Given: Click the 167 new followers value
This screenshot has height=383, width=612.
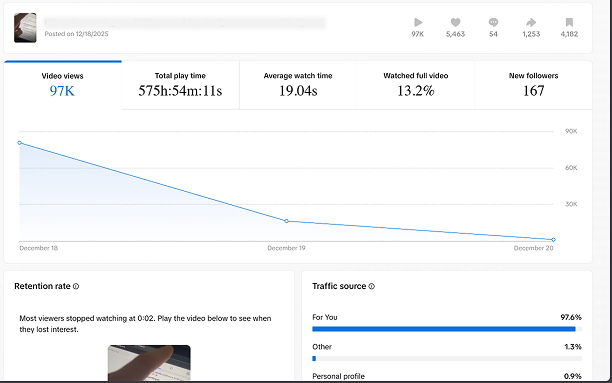Looking at the screenshot, I should pyautogui.click(x=534, y=91).
